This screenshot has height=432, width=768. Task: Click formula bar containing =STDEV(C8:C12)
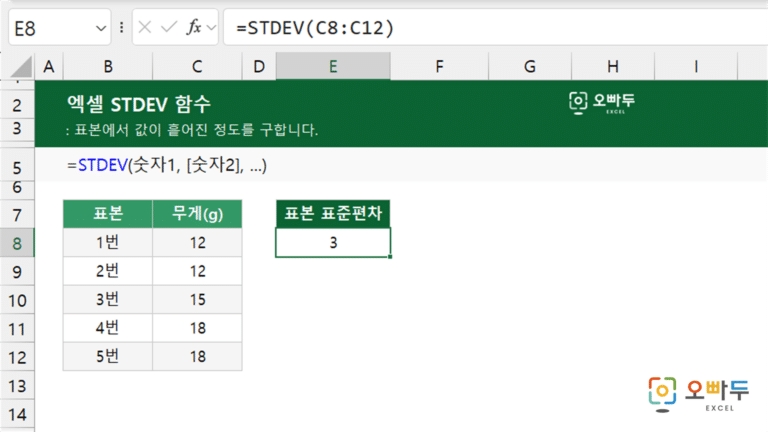pos(495,27)
